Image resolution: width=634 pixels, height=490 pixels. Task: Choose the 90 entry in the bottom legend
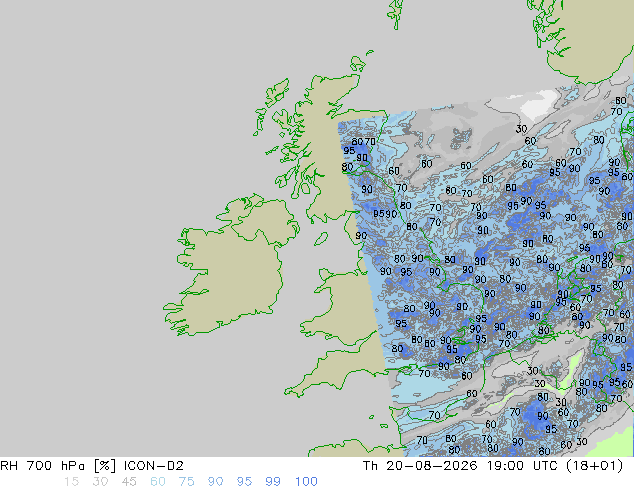215,482
